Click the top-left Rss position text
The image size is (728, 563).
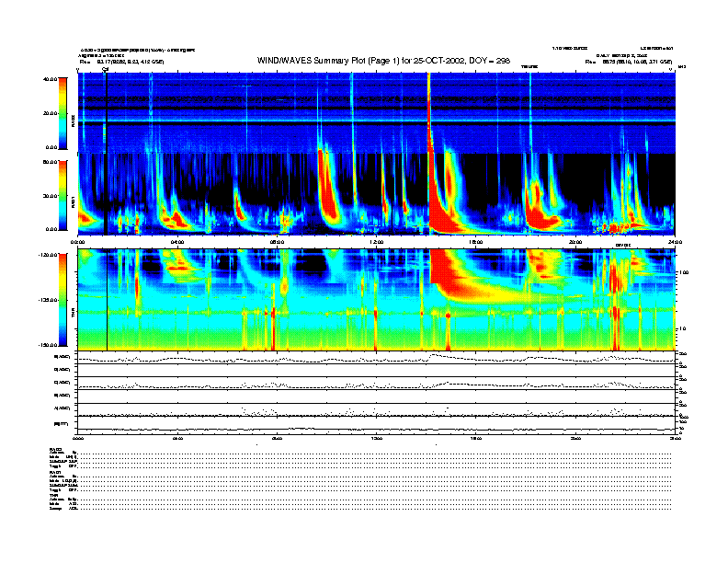tap(121, 62)
